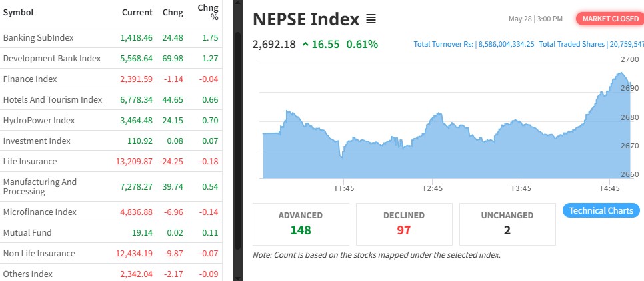Open Development Bank Index entry
The image size is (644, 281).
click(52, 58)
